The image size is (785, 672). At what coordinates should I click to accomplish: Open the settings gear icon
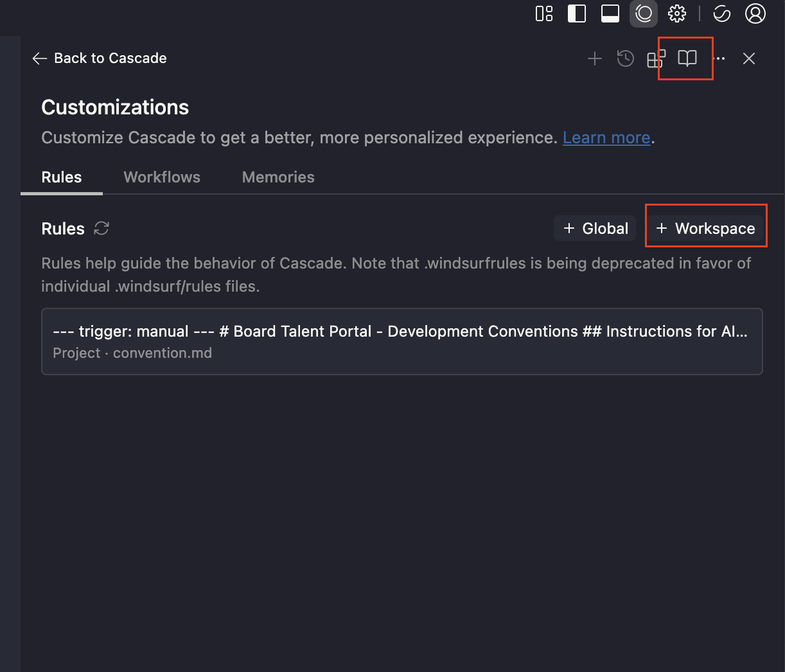pyautogui.click(x=677, y=13)
